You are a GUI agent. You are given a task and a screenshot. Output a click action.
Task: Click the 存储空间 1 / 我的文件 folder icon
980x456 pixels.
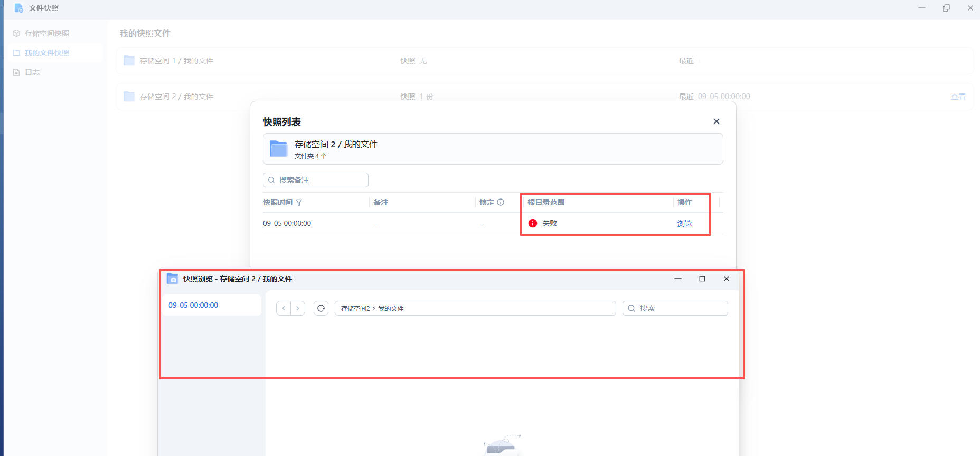point(129,61)
